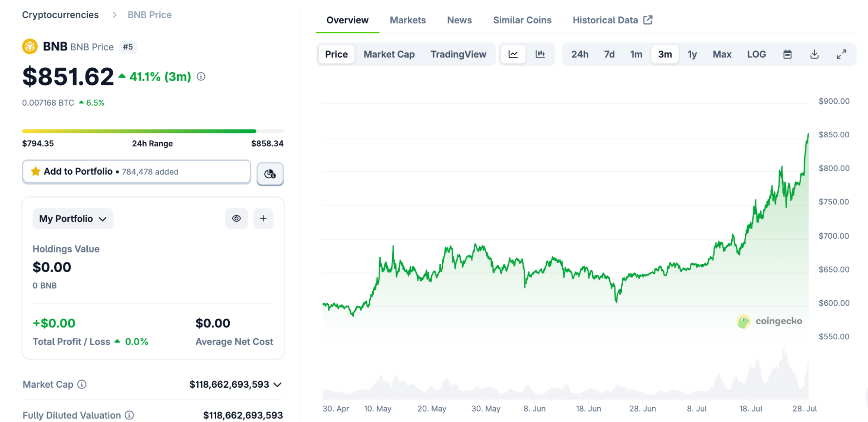
Task: Set chart range to 1y
Action: coord(692,54)
